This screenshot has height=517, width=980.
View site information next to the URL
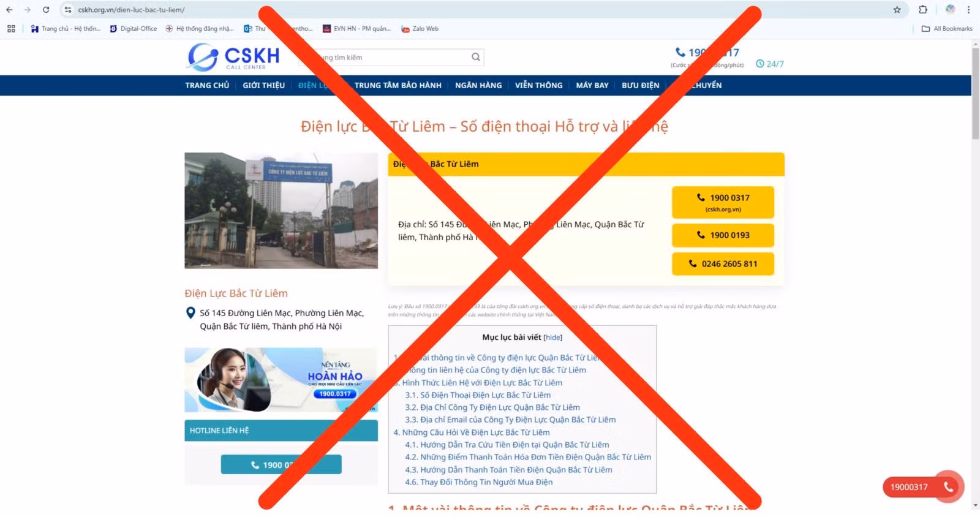click(x=68, y=10)
